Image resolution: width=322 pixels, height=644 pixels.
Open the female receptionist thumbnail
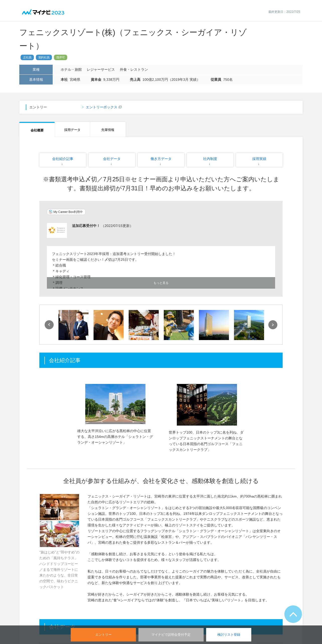pos(73,325)
